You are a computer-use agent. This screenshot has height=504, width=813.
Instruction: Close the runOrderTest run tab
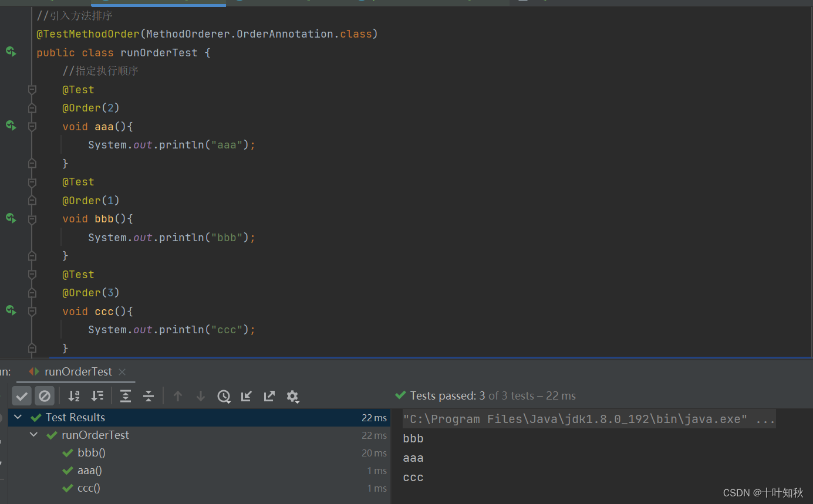tap(122, 372)
